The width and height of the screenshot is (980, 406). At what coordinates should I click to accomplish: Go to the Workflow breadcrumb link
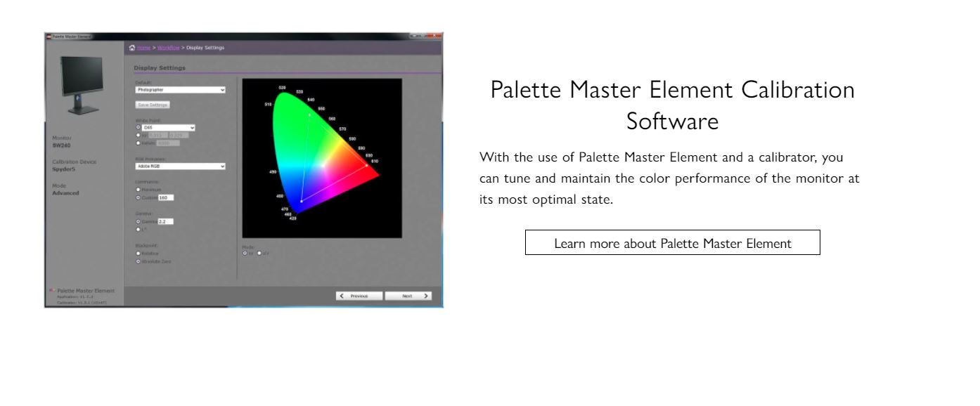167,48
